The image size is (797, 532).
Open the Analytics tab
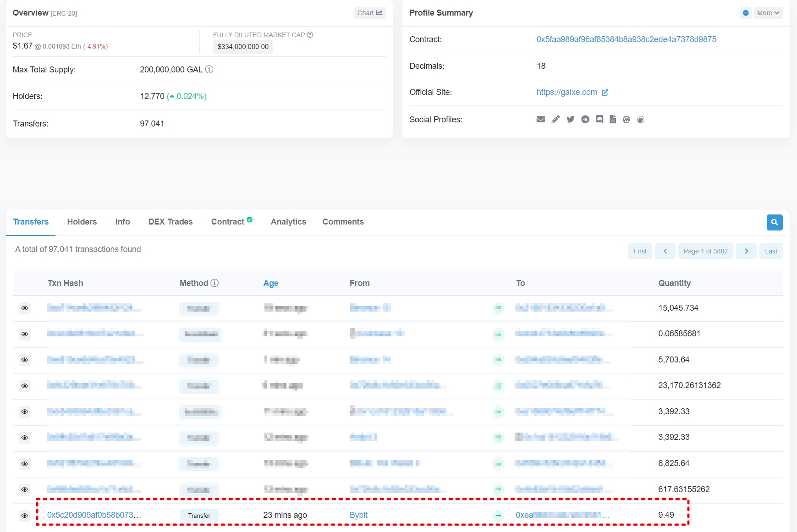[x=288, y=222]
